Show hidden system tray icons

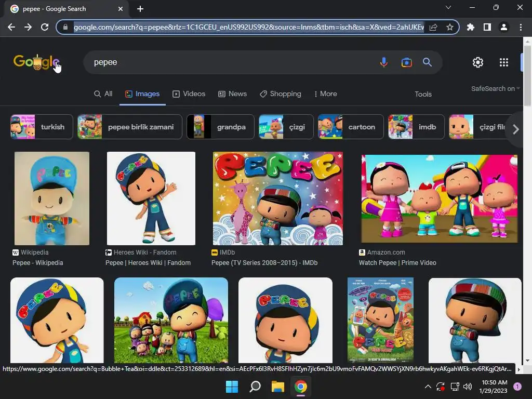pyautogui.click(x=428, y=387)
